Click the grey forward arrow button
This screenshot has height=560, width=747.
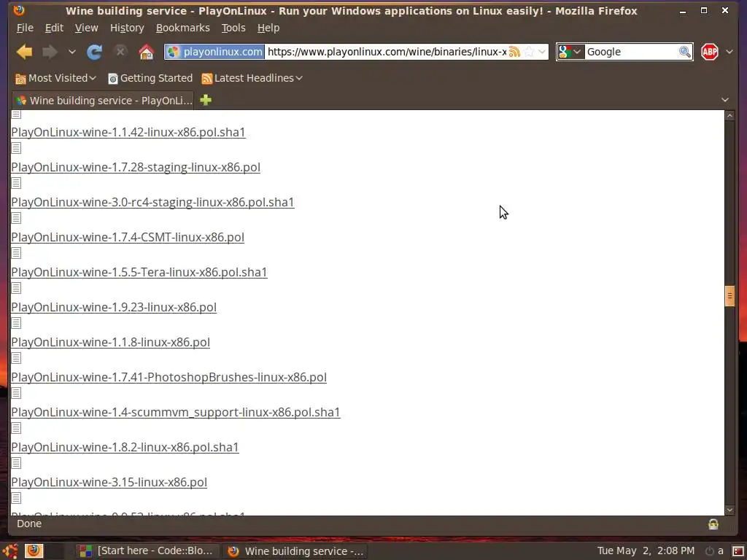pos(50,52)
